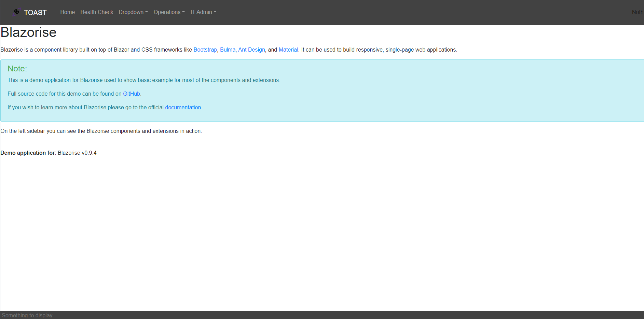Click the Something to display status bar
The height and width of the screenshot is (319, 644).
pos(27,315)
